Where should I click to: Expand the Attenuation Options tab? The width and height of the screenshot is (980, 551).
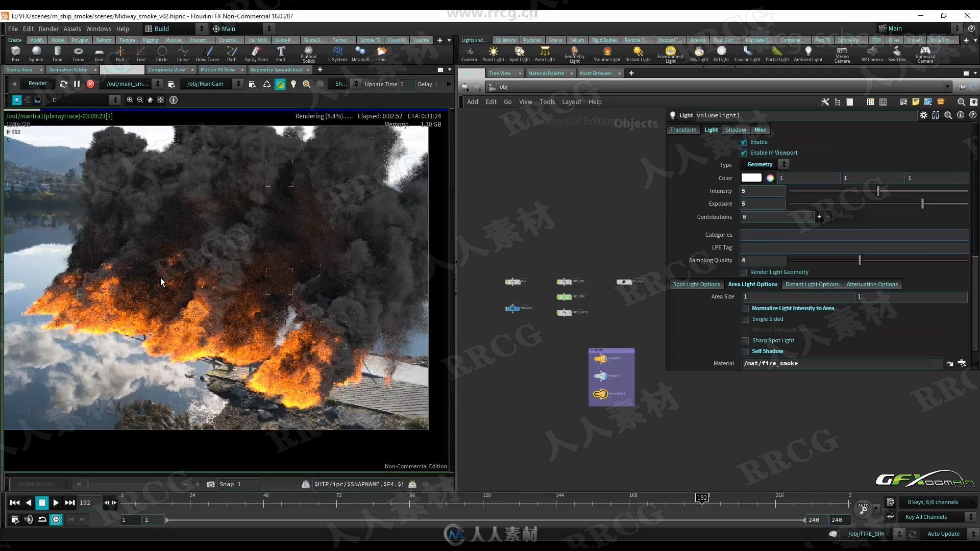pos(872,284)
